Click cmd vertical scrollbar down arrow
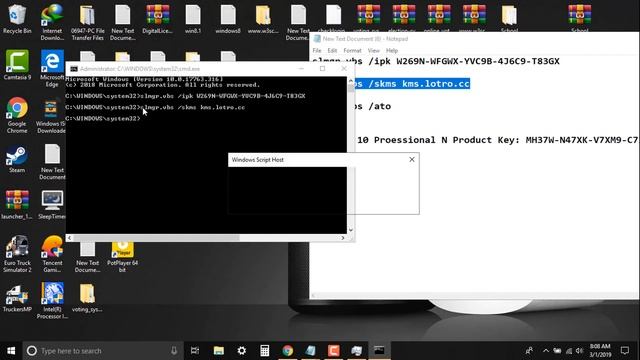 (351, 230)
